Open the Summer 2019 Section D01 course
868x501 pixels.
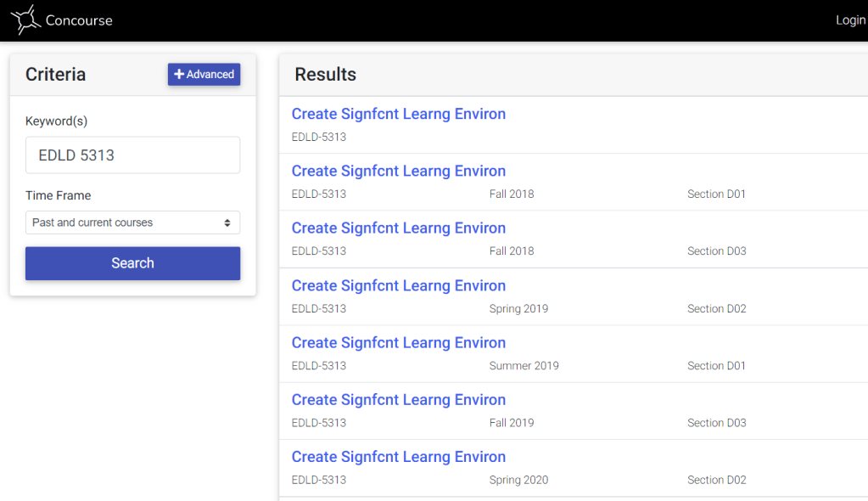point(398,342)
